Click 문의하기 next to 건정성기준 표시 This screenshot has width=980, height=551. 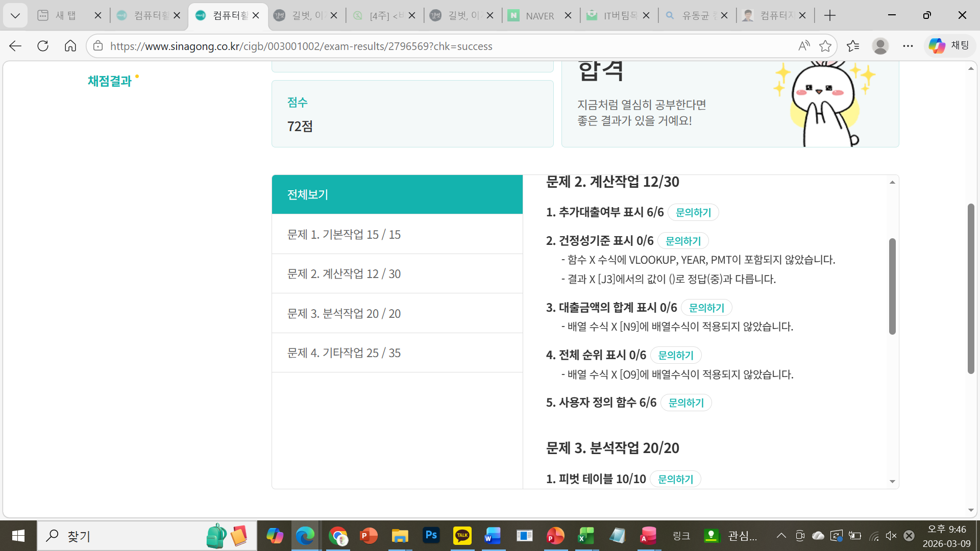pyautogui.click(x=683, y=241)
